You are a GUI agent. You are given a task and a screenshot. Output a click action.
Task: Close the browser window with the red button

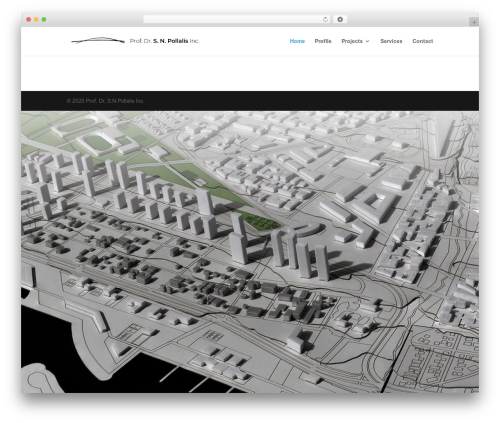click(29, 20)
